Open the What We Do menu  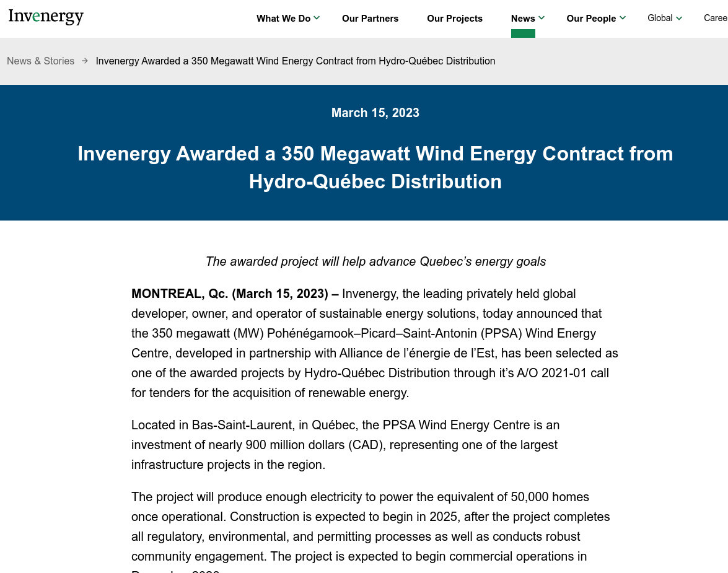pyautogui.click(x=283, y=19)
